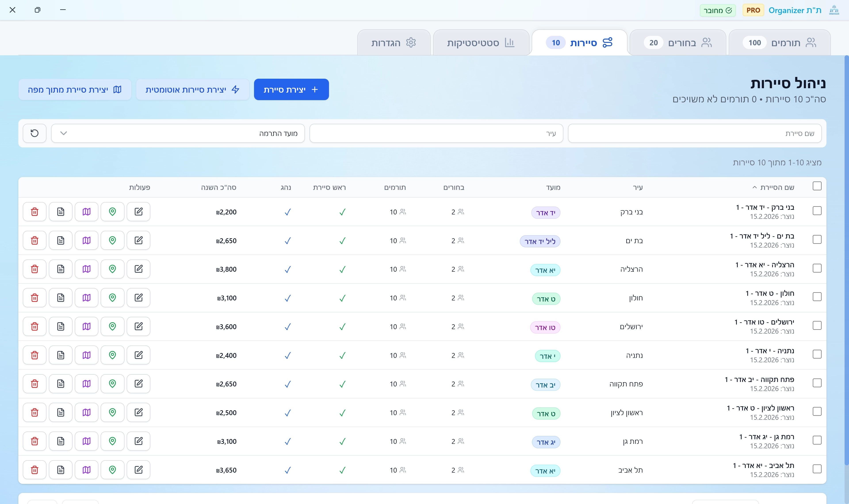The width and height of the screenshot is (849, 504).
Task: Click the location pin for נתניה row
Action: pos(112,355)
